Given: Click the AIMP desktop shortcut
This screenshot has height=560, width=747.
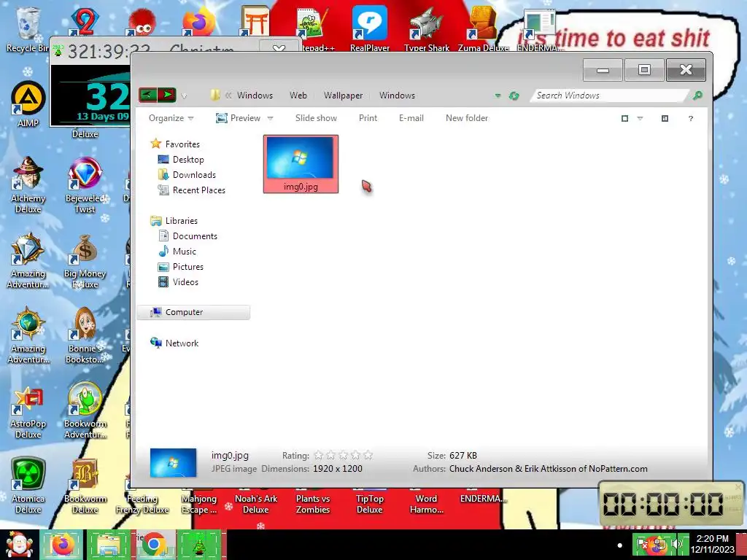Looking at the screenshot, I should (28, 105).
